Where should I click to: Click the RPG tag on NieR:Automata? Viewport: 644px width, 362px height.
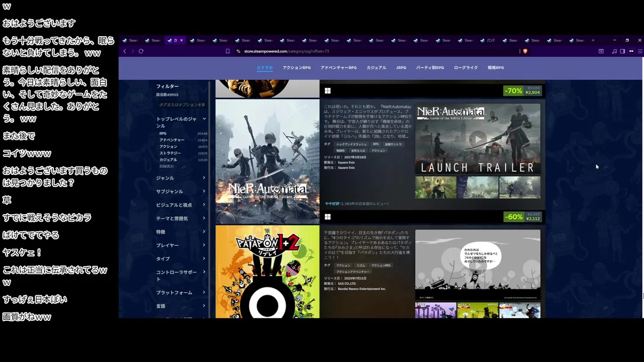point(376,144)
